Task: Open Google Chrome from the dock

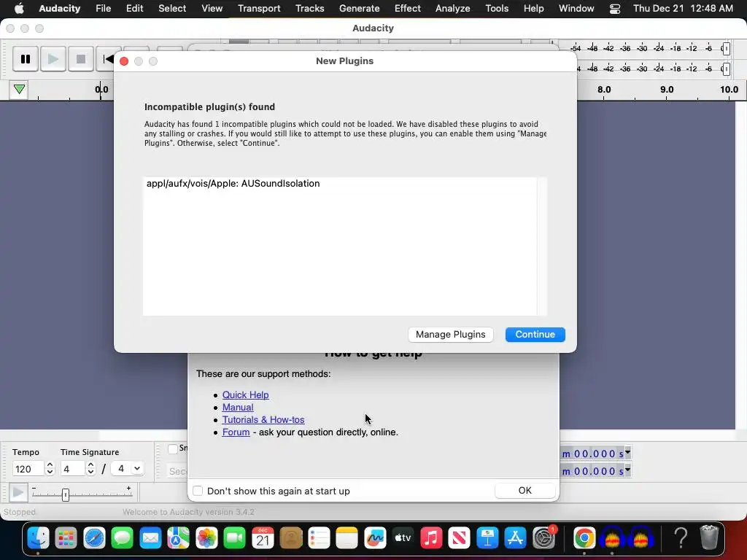Action: point(584,539)
